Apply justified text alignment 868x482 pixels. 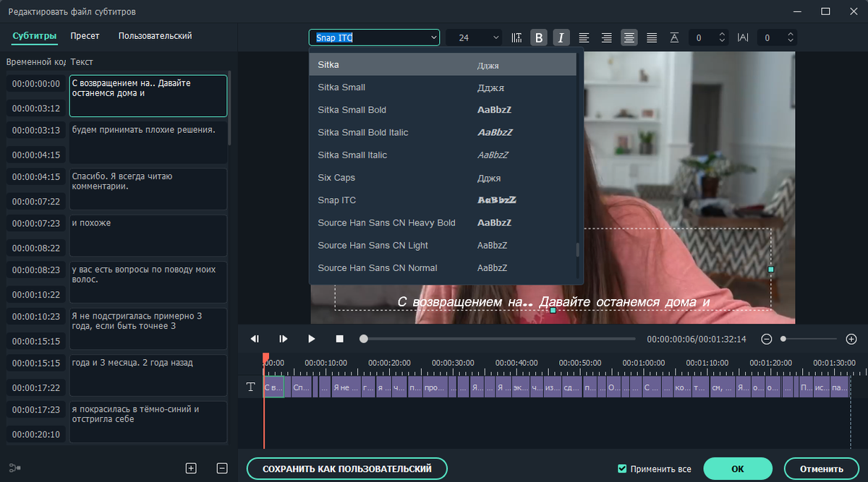pos(652,38)
